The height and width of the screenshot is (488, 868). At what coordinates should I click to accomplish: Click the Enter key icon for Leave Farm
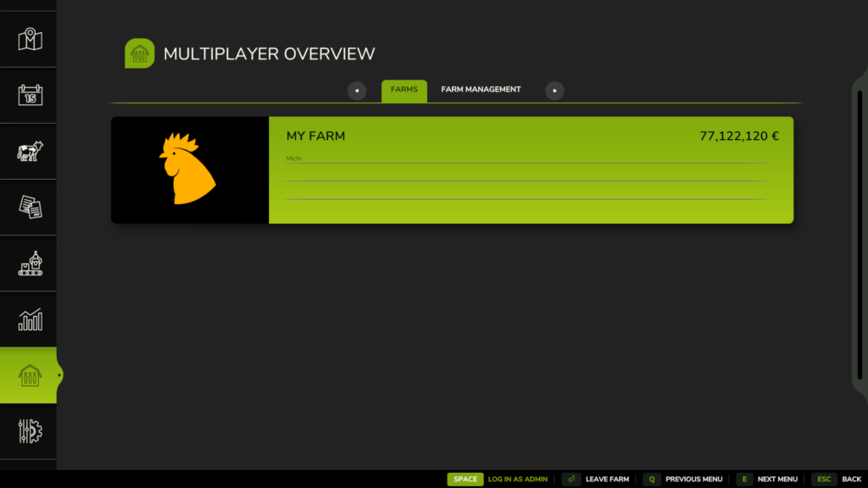[x=570, y=480]
